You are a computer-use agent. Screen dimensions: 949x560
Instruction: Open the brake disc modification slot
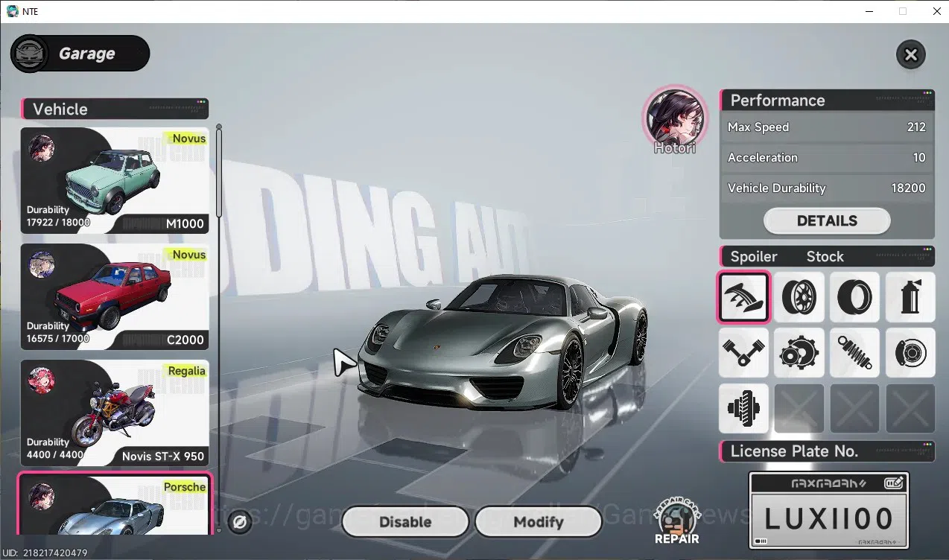pos(910,352)
